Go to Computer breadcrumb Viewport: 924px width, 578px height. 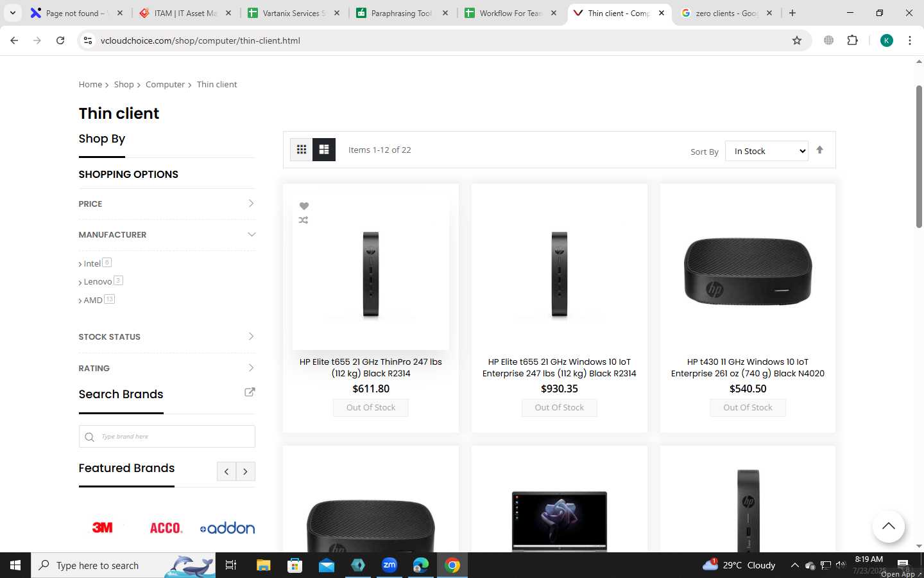[x=165, y=84]
